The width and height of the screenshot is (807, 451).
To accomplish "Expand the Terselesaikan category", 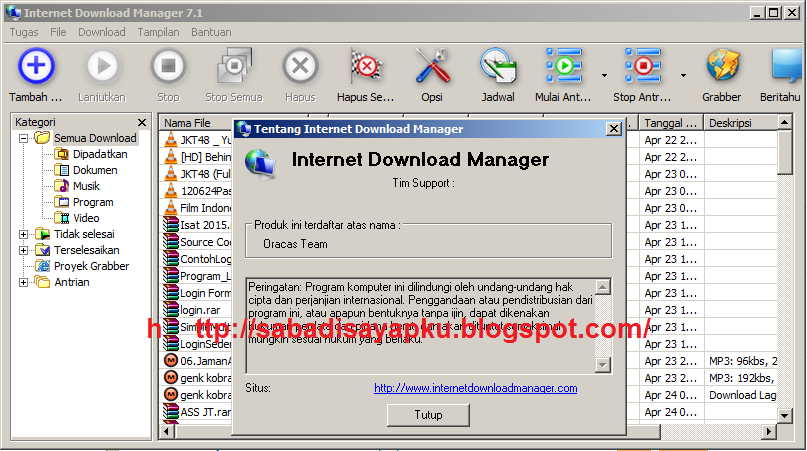I will tap(23, 250).
